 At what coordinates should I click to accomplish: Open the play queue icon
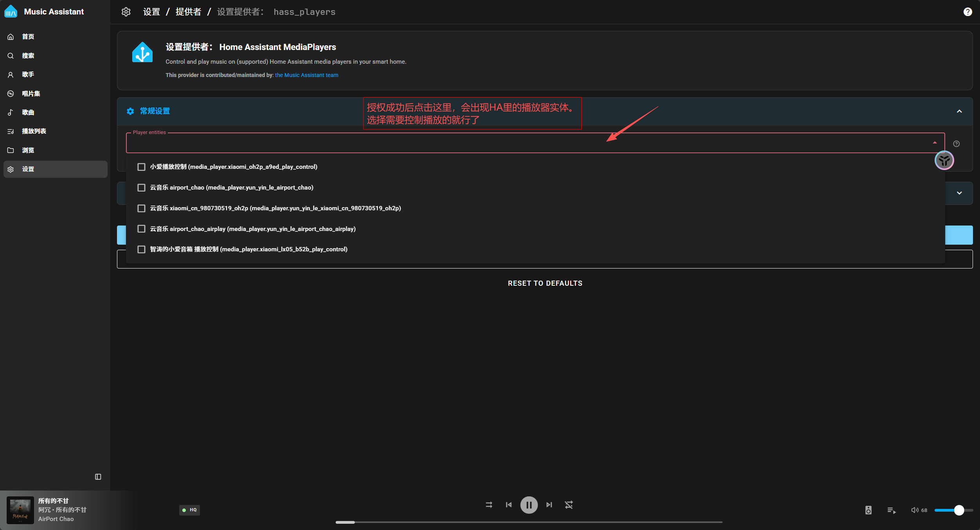click(x=891, y=510)
